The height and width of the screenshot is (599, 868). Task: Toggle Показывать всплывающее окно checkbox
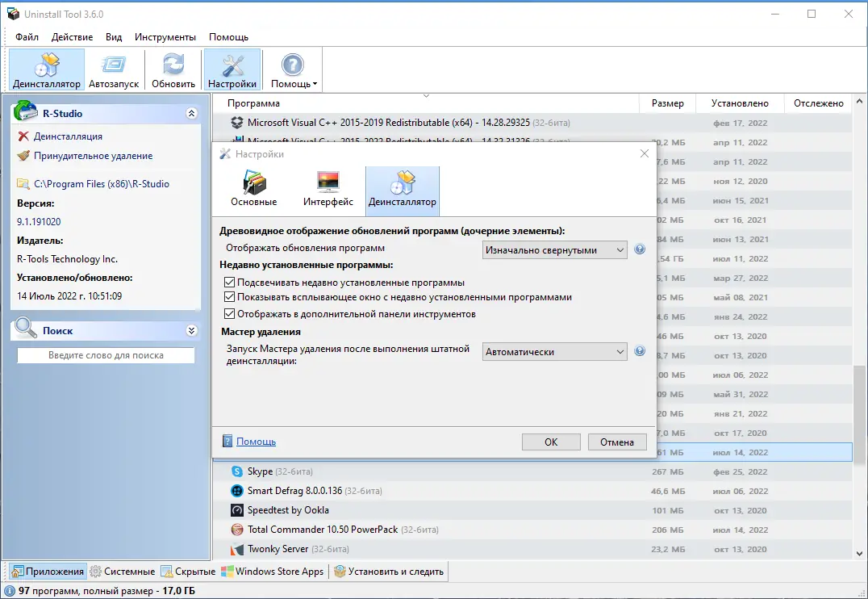(x=229, y=297)
